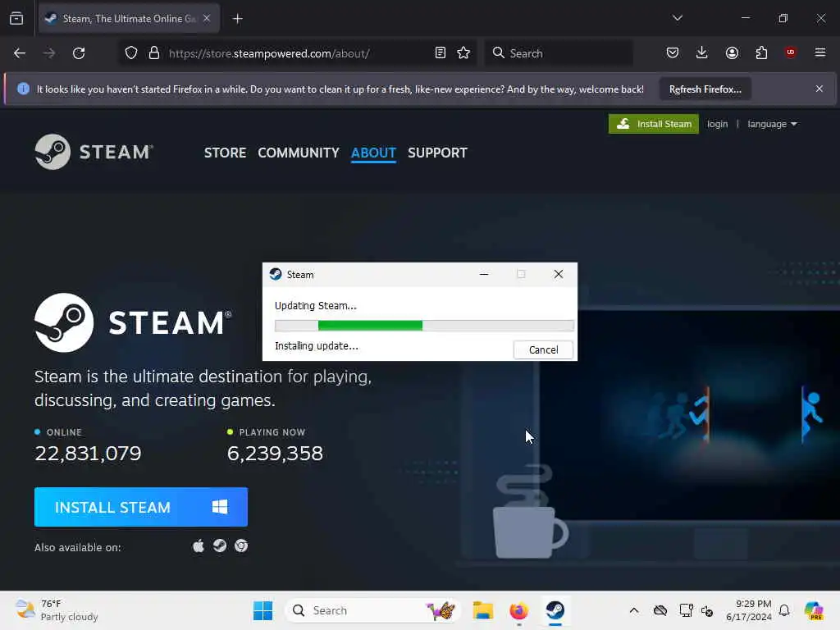The height and width of the screenshot is (630, 840).
Task: Open the COMMUNITY menu
Action: pyautogui.click(x=299, y=153)
